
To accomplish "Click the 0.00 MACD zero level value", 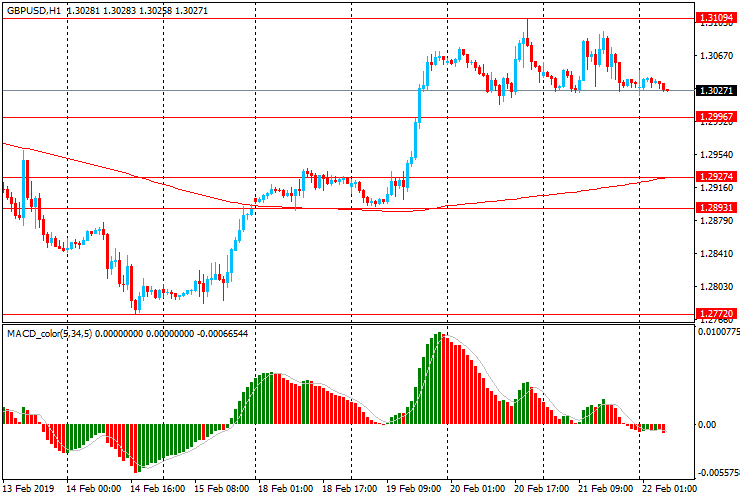I will click(x=706, y=424).
